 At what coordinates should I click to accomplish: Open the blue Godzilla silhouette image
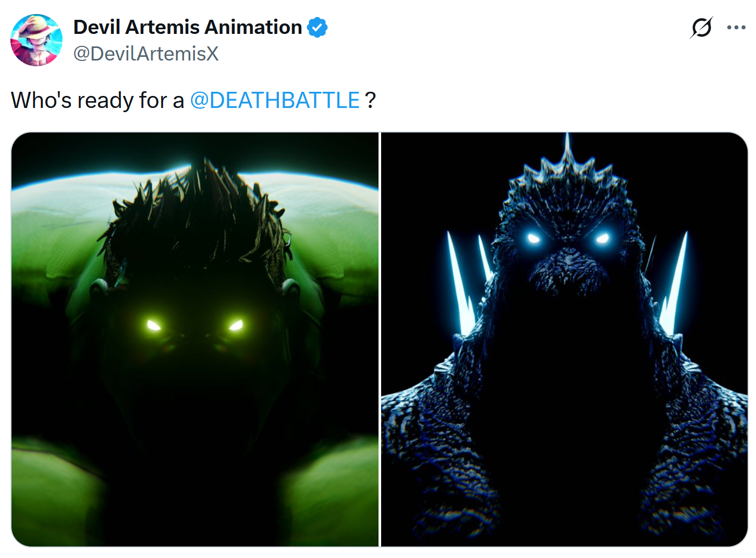565,339
